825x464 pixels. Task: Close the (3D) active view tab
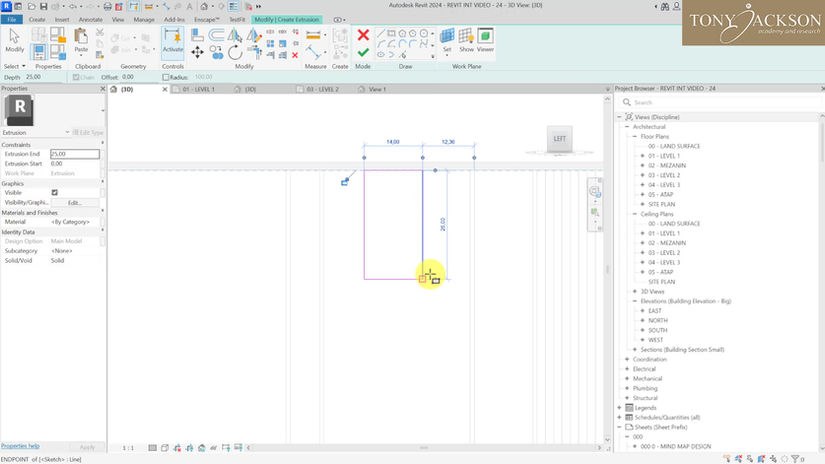coord(165,89)
